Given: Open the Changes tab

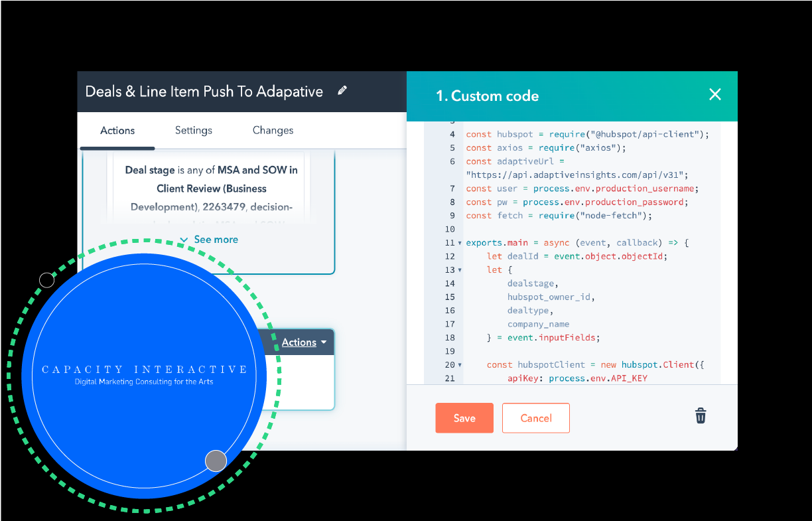Looking at the screenshot, I should tap(273, 130).
